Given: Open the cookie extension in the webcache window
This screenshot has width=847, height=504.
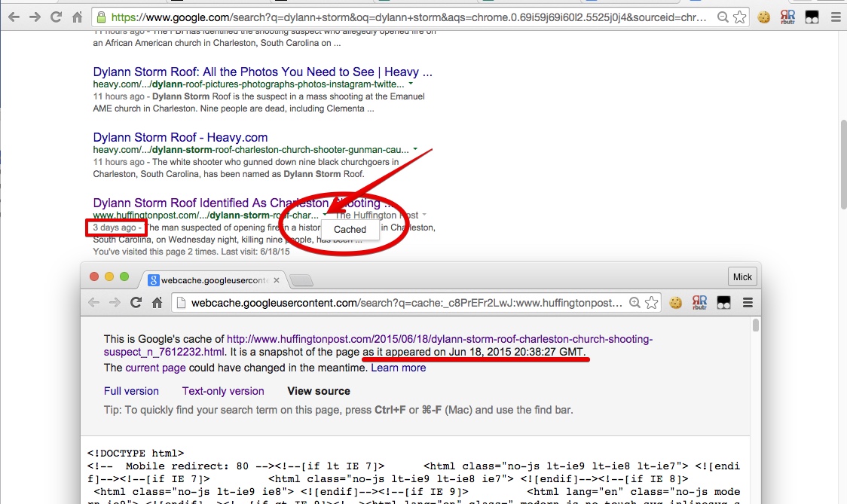Looking at the screenshot, I should (676, 303).
